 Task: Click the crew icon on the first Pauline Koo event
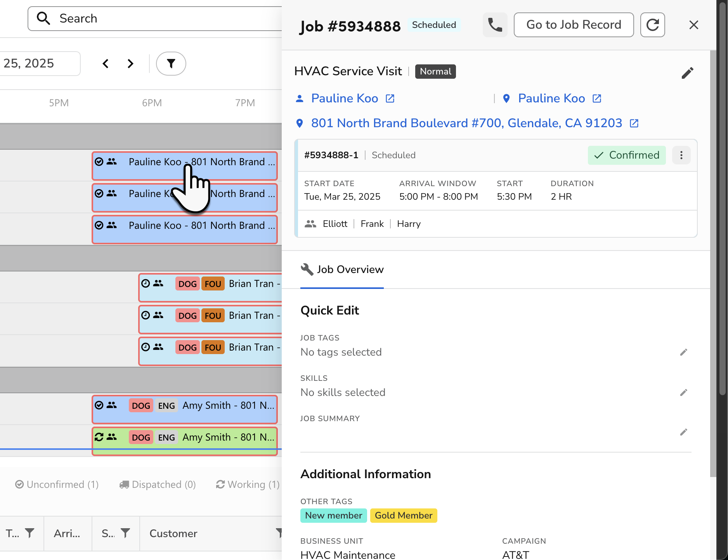coord(111,162)
